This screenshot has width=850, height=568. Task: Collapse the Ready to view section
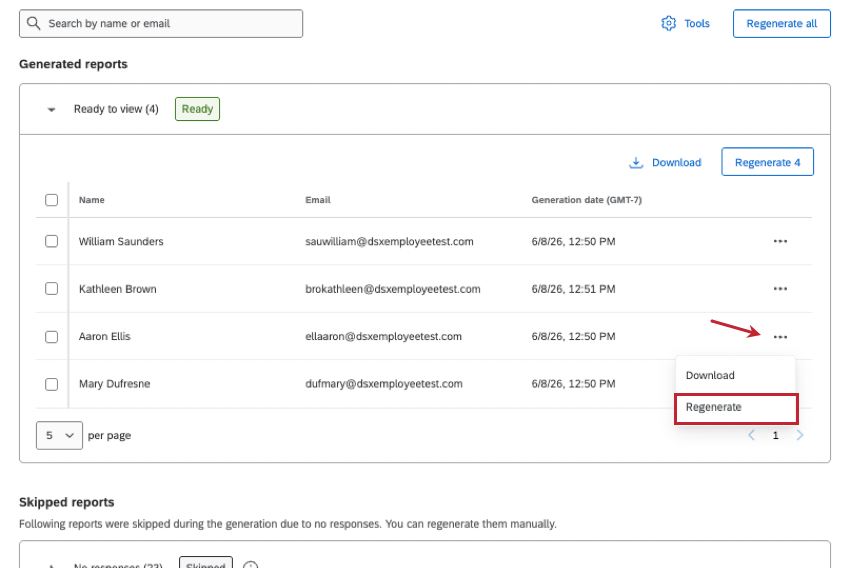point(51,109)
